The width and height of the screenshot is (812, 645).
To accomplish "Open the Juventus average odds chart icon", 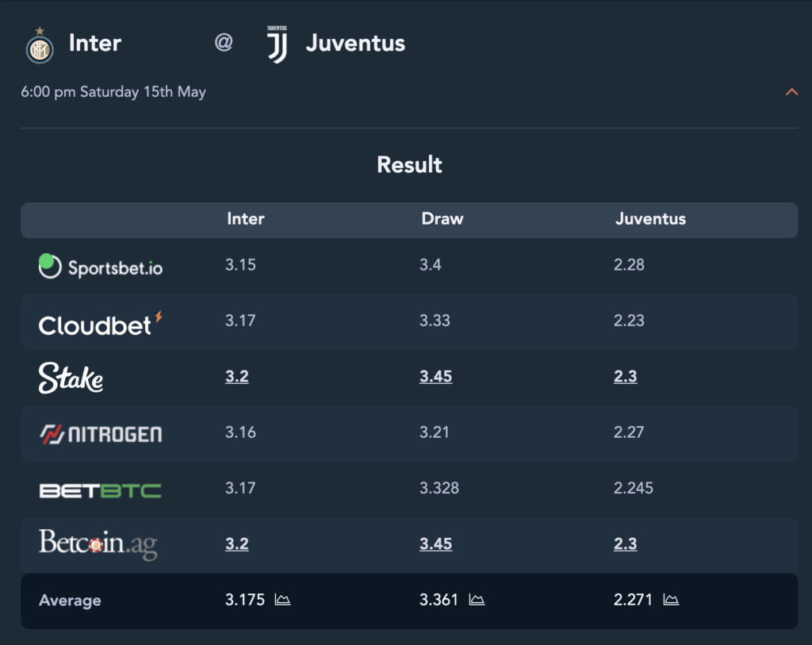I will point(671,600).
